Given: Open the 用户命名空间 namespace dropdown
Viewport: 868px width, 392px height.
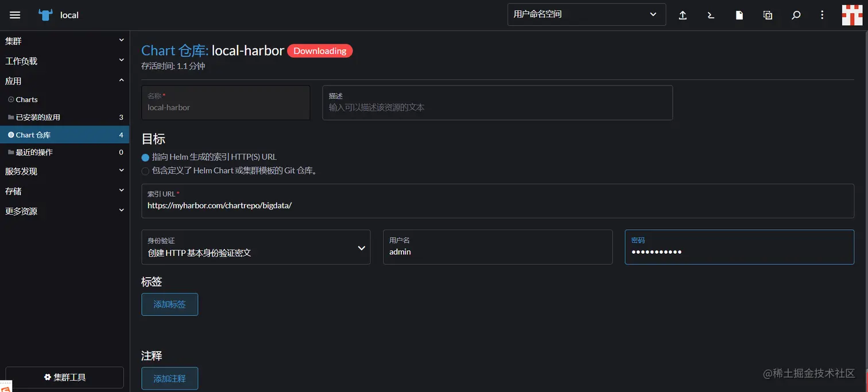Looking at the screenshot, I should (586, 14).
